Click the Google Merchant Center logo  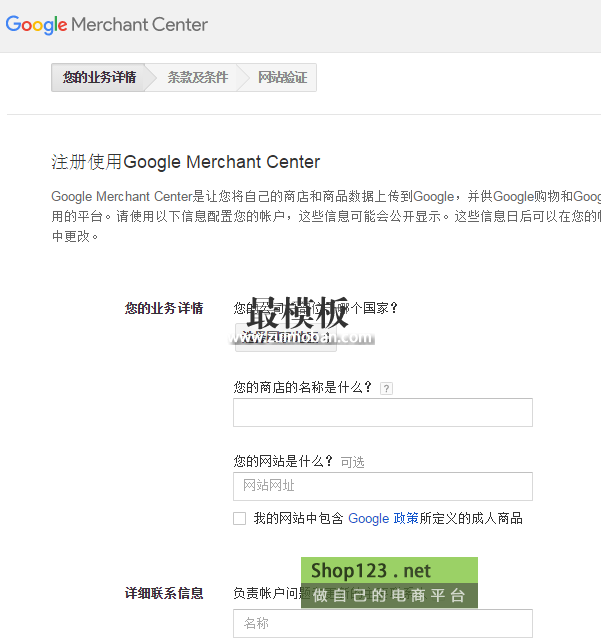pos(107,25)
